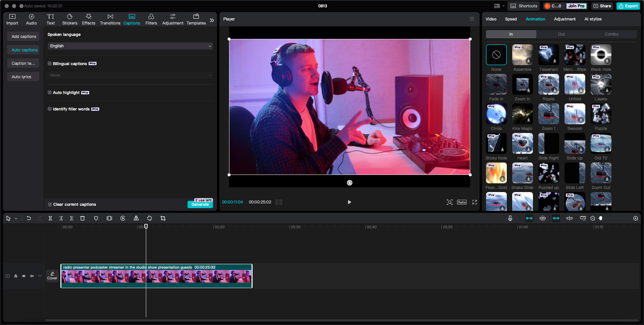Open the Spoken language English dropdown

click(130, 46)
